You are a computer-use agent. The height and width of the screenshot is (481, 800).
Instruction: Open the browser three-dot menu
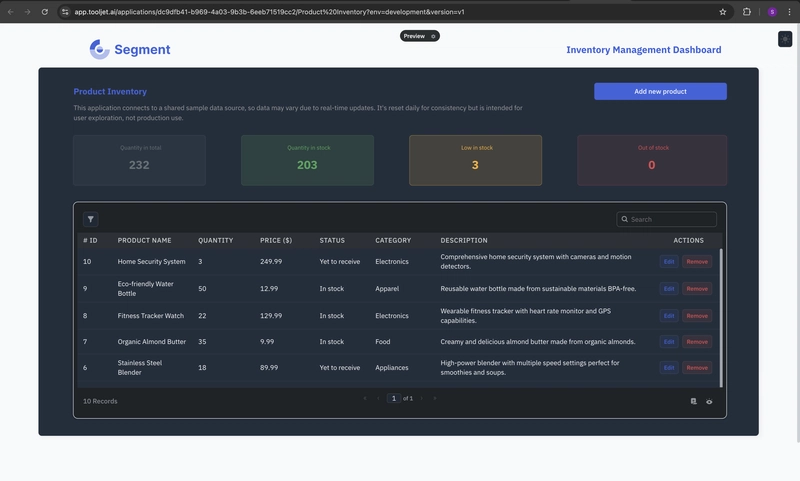click(x=789, y=12)
